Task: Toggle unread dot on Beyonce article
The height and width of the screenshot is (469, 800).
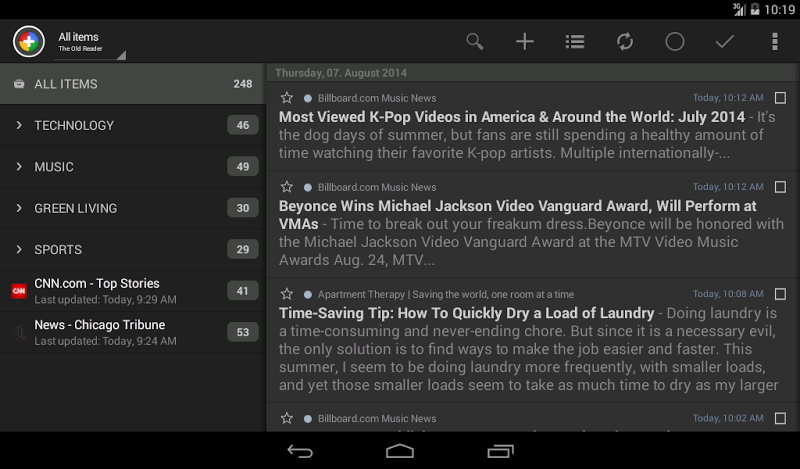Action: (x=308, y=187)
